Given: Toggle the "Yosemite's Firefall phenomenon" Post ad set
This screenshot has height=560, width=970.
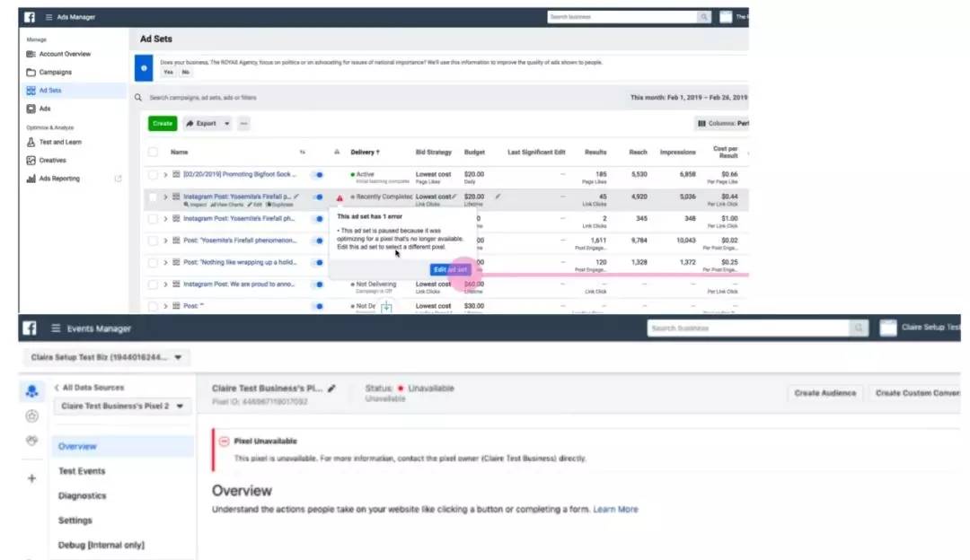Looking at the screenshot, I should pos(318,241).
